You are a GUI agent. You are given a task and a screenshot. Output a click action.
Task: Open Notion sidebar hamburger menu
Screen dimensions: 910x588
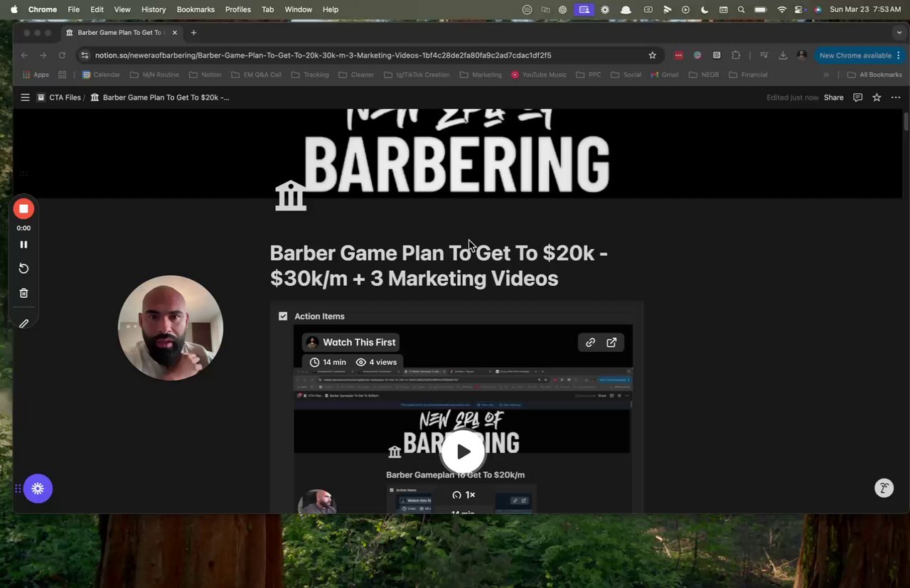[x=25, y=97]
